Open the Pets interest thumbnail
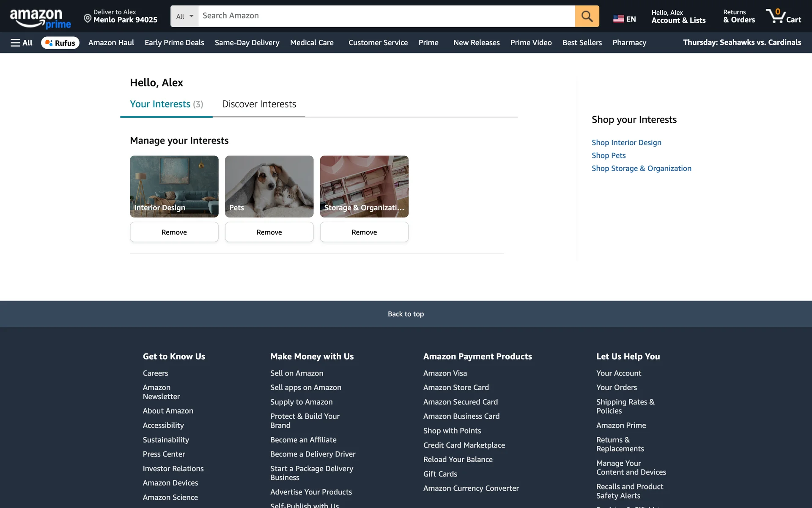The image size is (812, 508). (269, 186)
